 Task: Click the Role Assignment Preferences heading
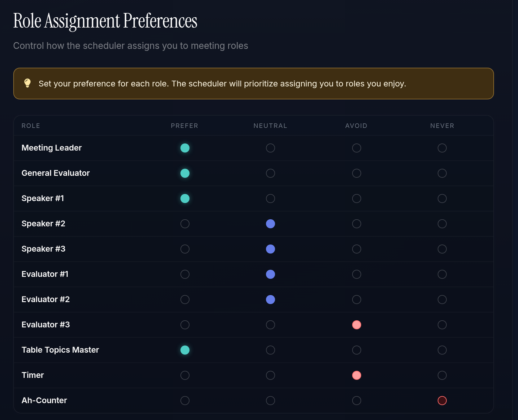click(x=105, y=22)
